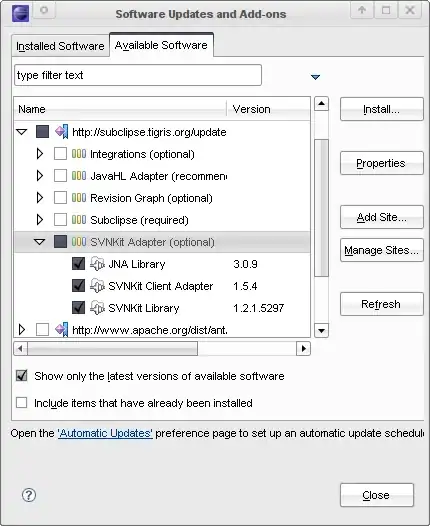430x526 pixels.
Task: Click the SVNKit Client Adapter feature icon
Action: pyautogui.click(x=97, y=286)
